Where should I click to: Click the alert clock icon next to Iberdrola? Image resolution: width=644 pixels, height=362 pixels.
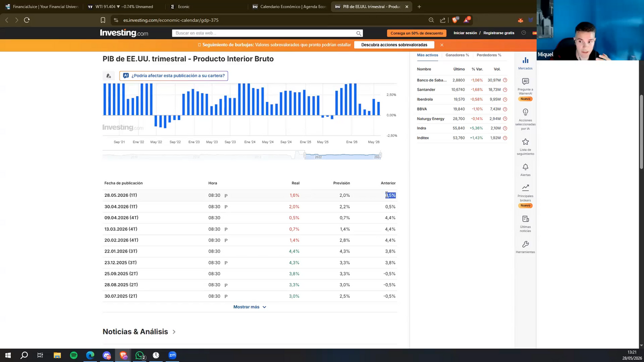pyautogui.click(x=505, y=99)
